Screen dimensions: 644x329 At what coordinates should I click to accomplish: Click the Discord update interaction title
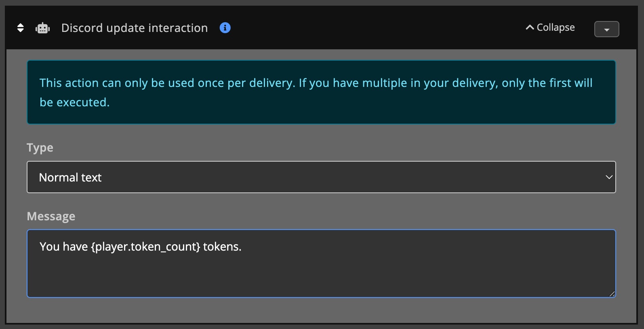click(x=134, y=27)
